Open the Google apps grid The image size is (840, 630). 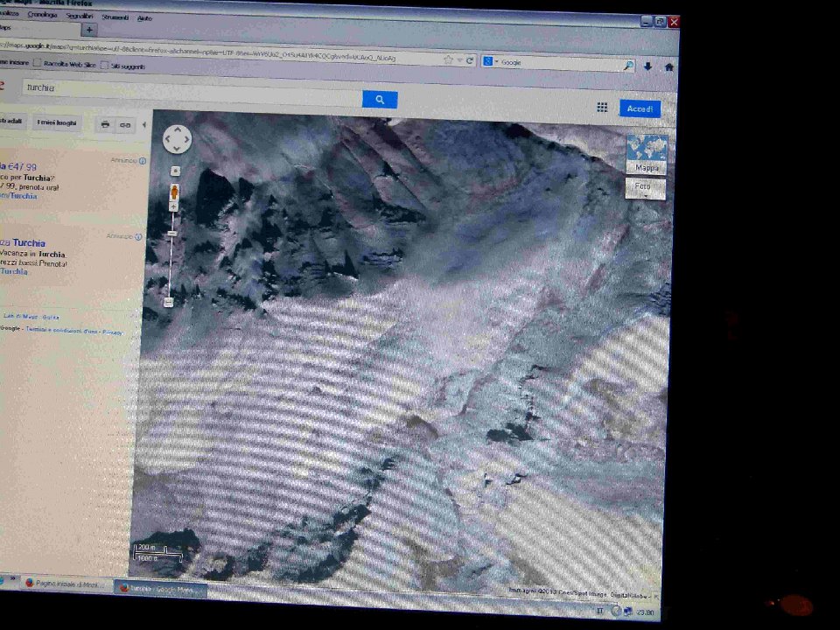(x=602, y=108)
